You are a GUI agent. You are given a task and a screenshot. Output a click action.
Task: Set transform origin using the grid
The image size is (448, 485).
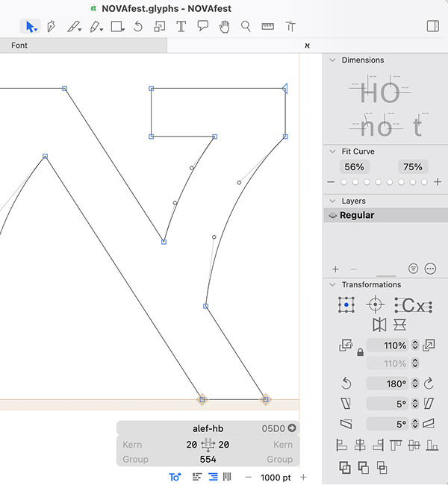[346, 304]
